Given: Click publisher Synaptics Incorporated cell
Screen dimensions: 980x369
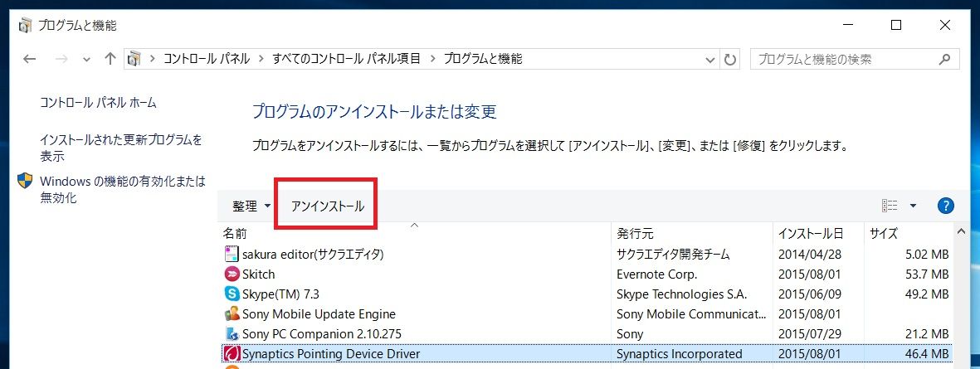Looking at the screenshot, I should coord(680,354).
